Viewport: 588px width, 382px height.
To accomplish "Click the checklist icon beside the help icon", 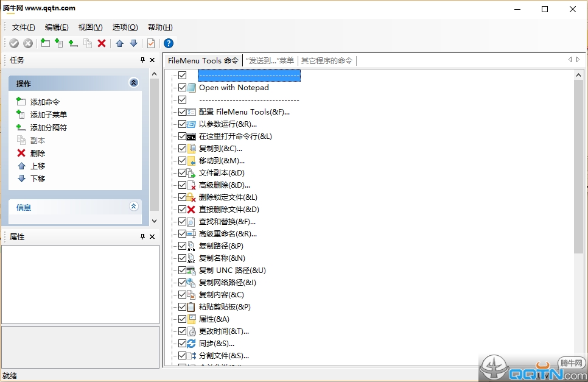I will pyautogui.click(x=151, y=43).
